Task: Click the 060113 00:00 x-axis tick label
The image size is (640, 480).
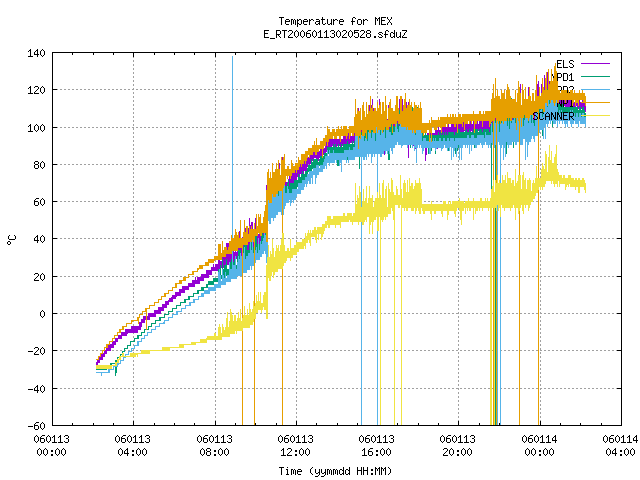Action: [51, 446]
